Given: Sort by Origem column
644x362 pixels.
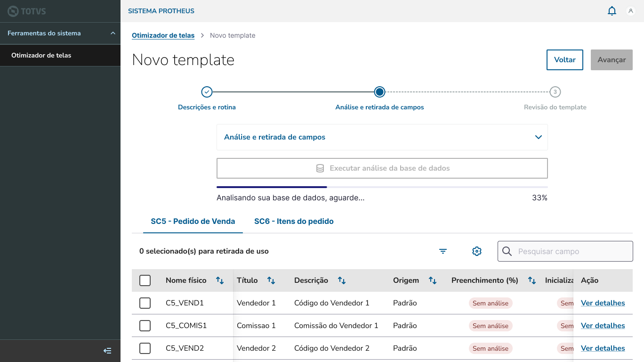Looking at the screenshot, I should [x=433, y=280].
